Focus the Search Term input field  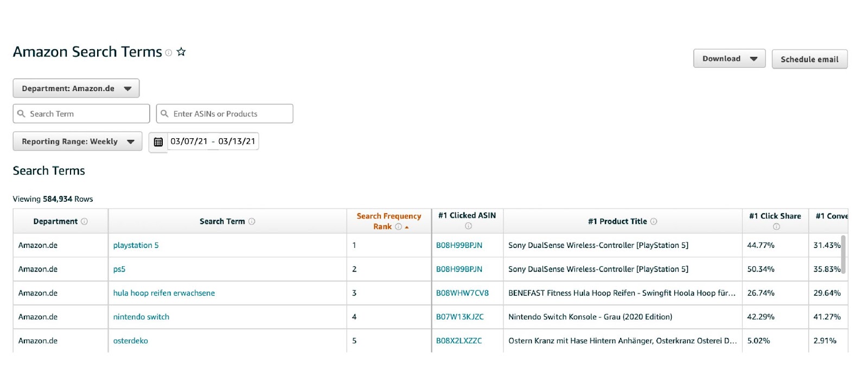(81, 114)
